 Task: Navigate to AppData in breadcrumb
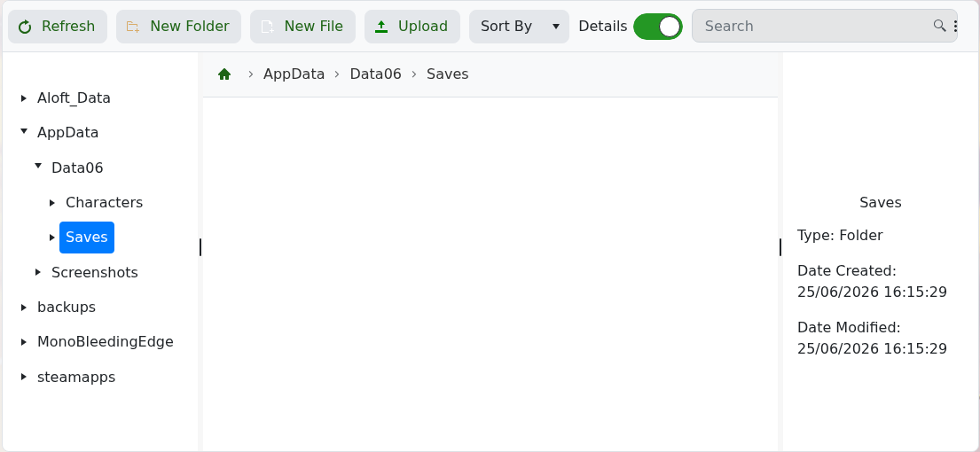click(294, 74)
